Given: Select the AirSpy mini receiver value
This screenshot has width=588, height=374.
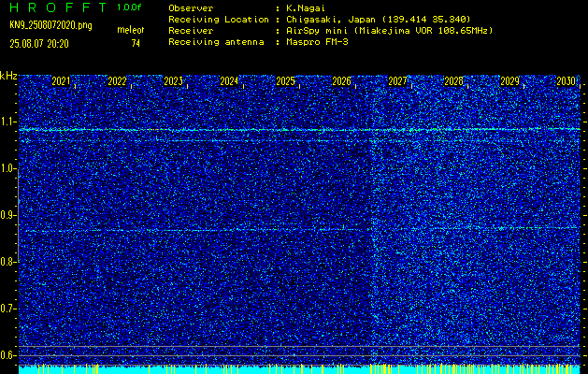Looking at the screenshot, I should [389, 30].
